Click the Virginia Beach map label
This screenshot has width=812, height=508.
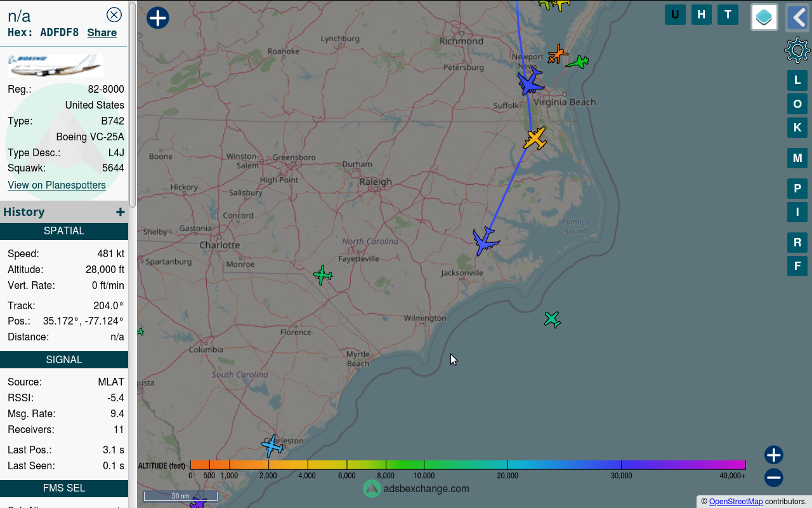point(565,102)
